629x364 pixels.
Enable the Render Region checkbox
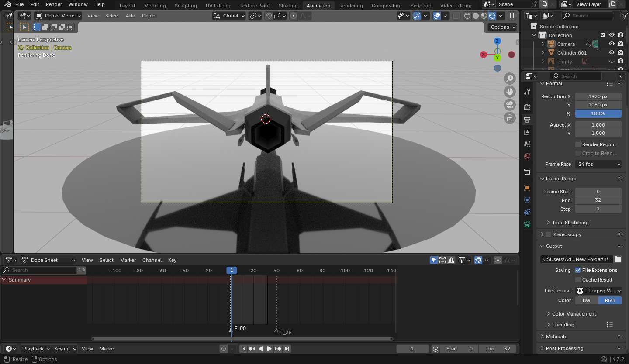578,144
